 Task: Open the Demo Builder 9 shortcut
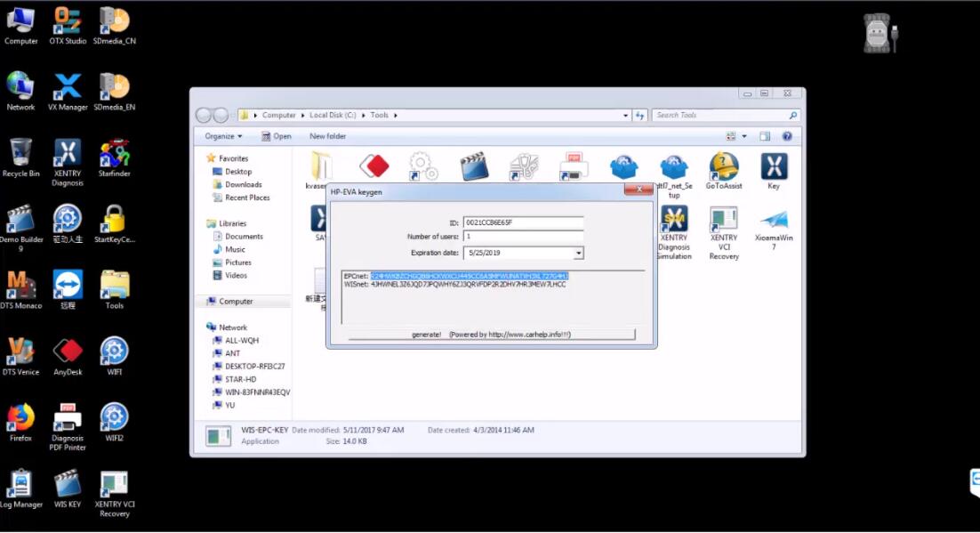tap(20, 228)
